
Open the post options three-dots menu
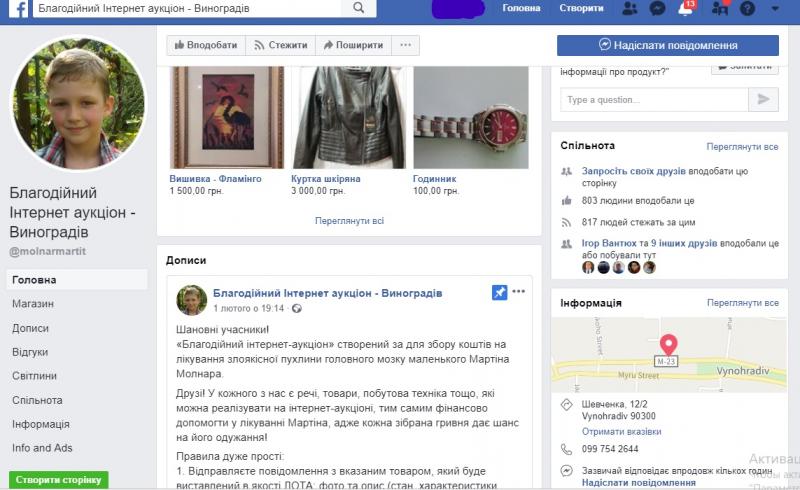518,291
